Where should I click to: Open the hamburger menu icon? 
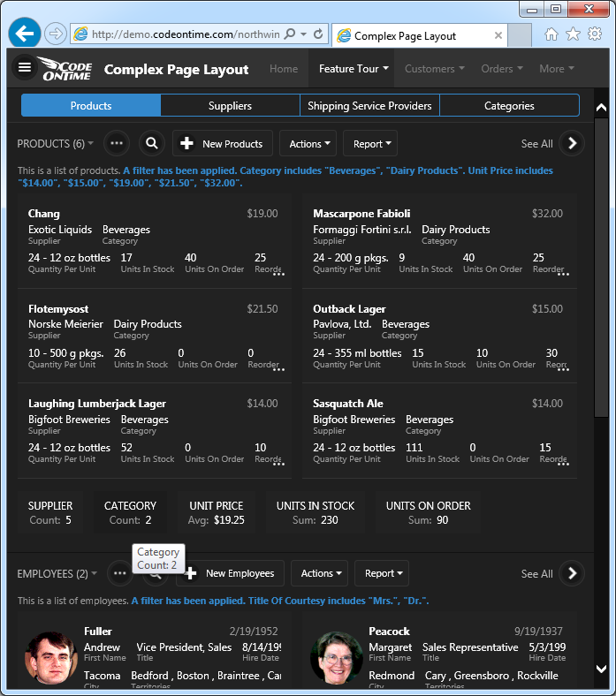(x=25, y=67)
